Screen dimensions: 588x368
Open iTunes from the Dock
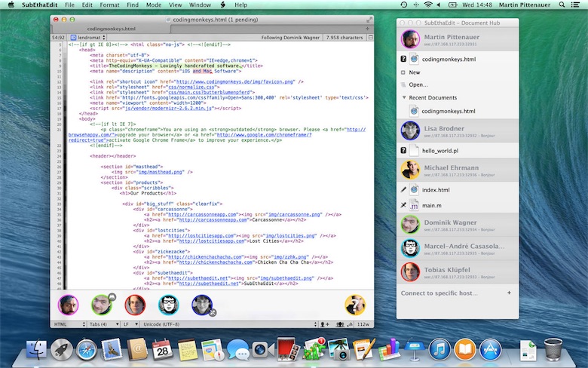pyautogui.click(x=439, y=349)
